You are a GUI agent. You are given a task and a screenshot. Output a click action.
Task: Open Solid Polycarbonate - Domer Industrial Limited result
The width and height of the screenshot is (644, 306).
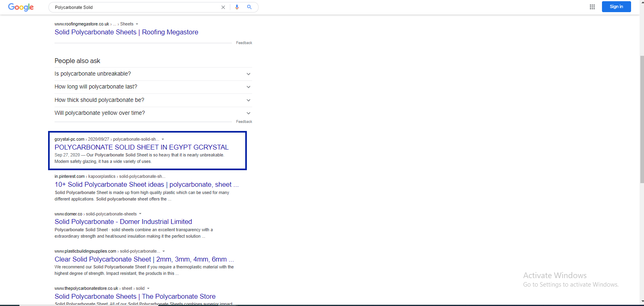123,222
